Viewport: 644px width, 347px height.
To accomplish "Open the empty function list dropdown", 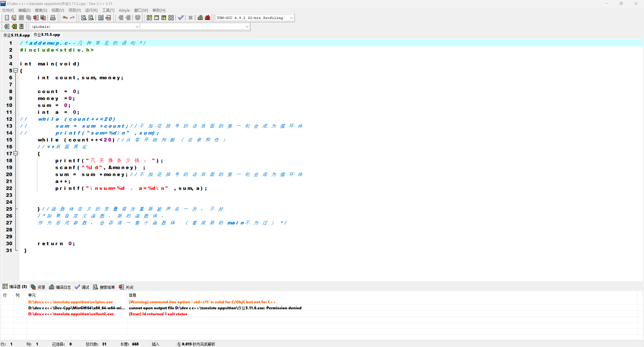I will point(247,27).
